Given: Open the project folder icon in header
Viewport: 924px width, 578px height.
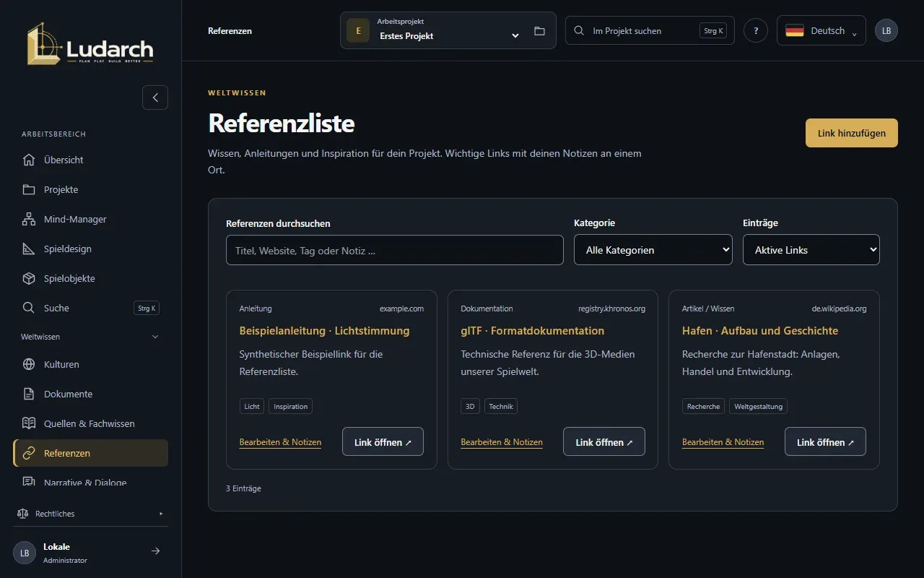Looking at the screenshot, I should pyautogui.click(x=539, y=31).
